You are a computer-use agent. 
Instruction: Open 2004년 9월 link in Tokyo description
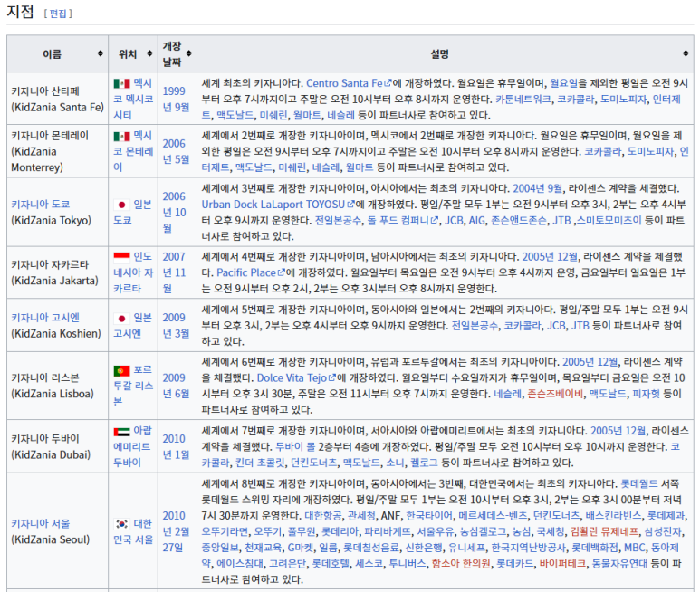[x=538, y=188]
